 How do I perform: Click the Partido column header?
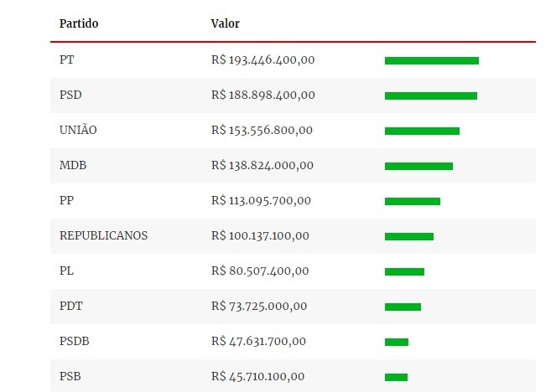(x=79, y=23)
